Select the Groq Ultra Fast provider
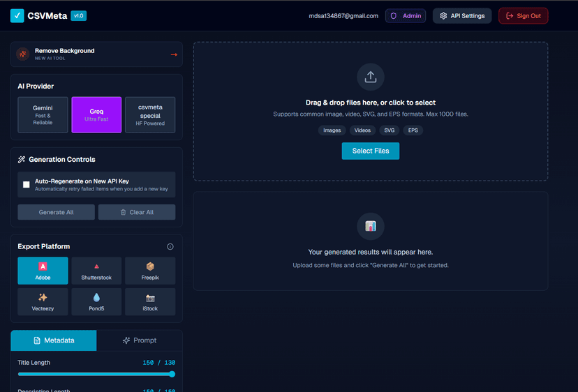 [96, 114]
